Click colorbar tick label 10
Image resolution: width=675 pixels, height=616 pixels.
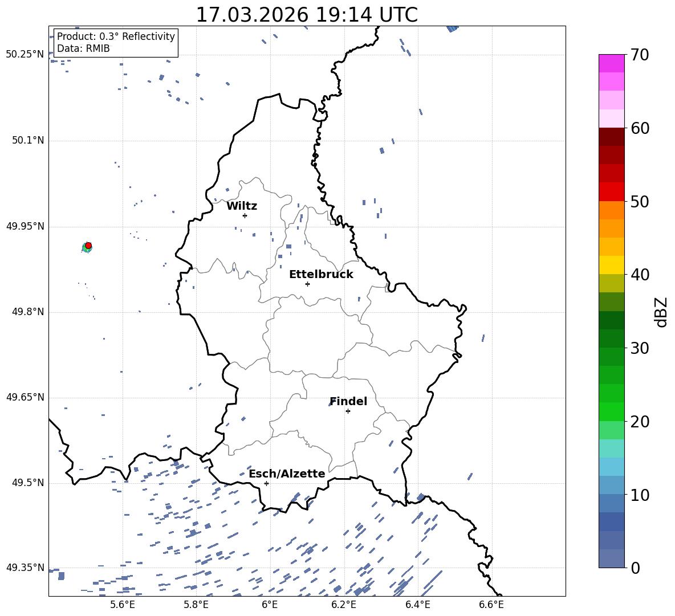tap(640, 495)
